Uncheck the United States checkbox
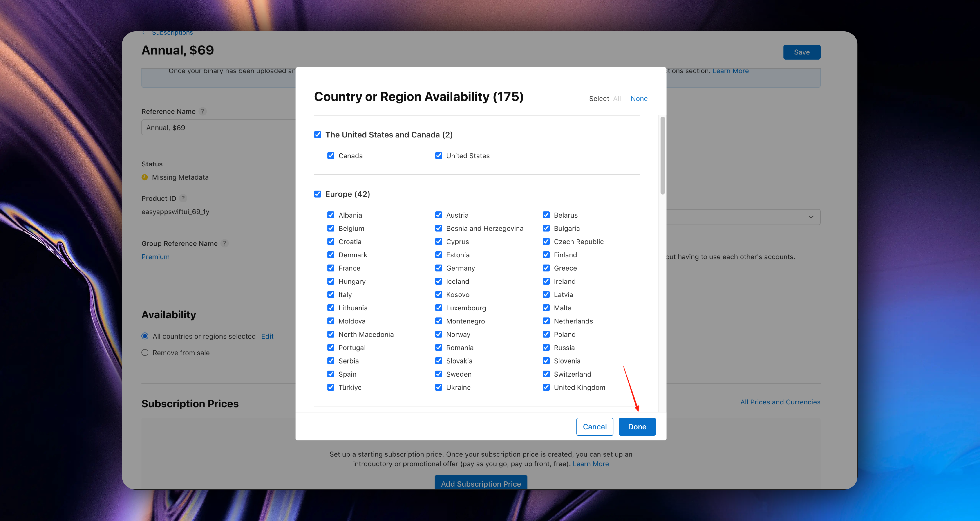This screenshot has height=521, width=980. point(438,155)
